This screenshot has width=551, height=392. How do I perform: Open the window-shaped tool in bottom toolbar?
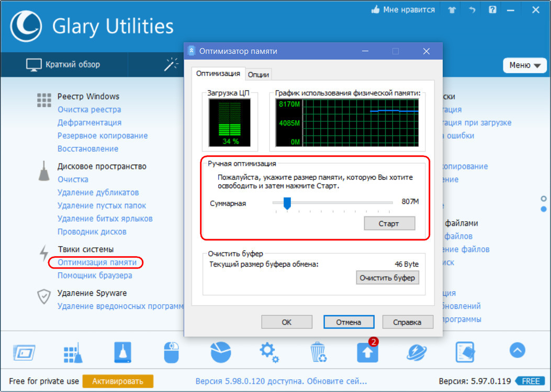24,352
